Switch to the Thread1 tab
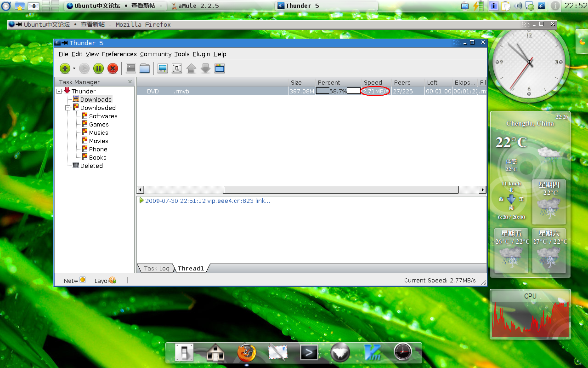This screenshot has height=368, width=588. 191,268
